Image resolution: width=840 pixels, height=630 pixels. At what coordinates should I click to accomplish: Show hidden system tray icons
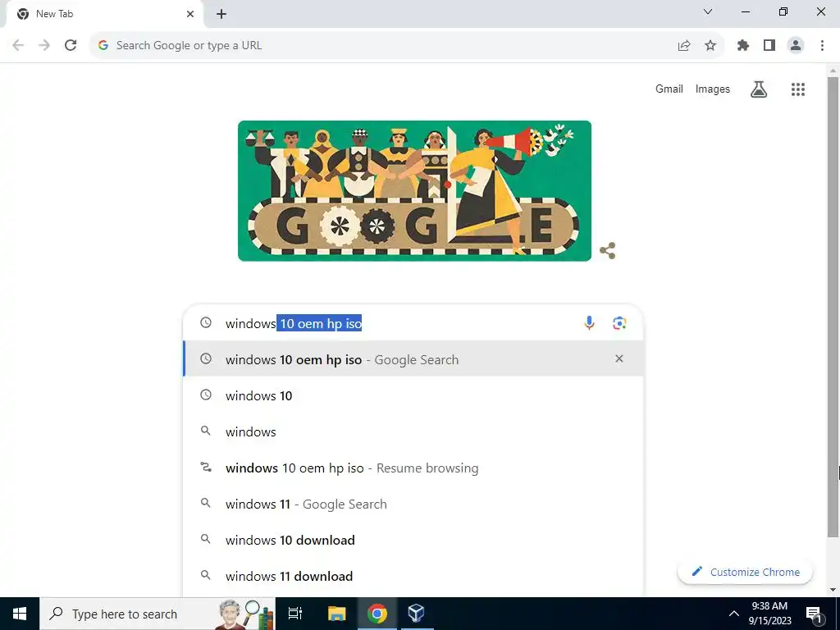(x=734, y=614)
